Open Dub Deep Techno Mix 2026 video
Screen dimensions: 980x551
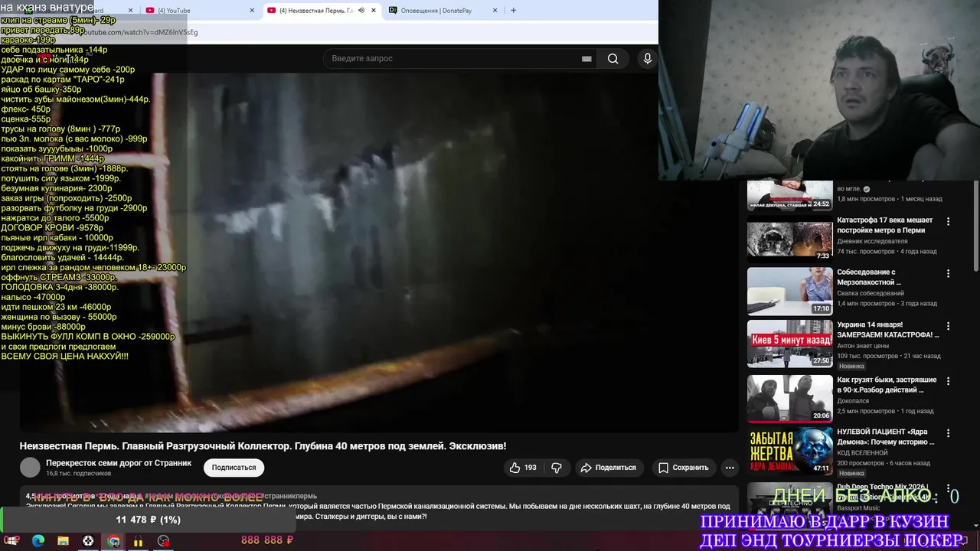887,494
